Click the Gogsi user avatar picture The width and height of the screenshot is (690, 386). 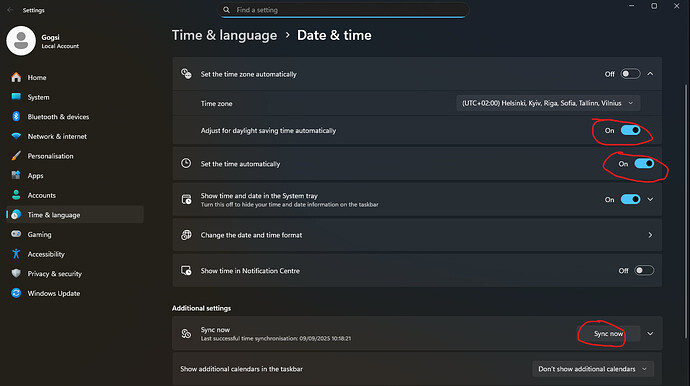[x=21, y=40]
